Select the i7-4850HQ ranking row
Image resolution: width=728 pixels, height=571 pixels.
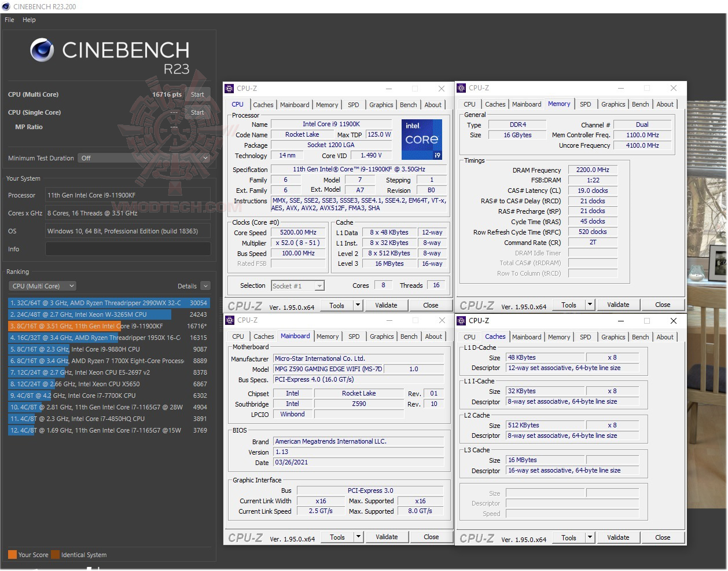109,419
